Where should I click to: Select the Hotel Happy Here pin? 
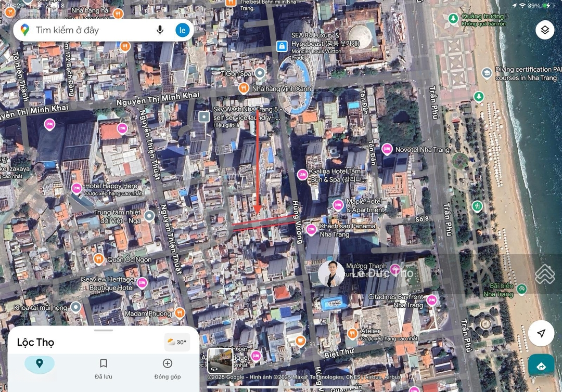click(x=76, y=188)
